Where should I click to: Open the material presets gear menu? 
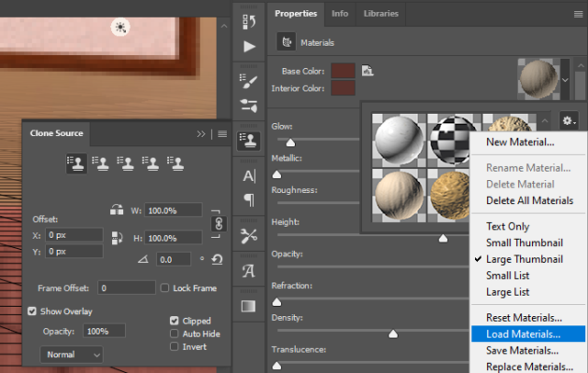(568, 121)
